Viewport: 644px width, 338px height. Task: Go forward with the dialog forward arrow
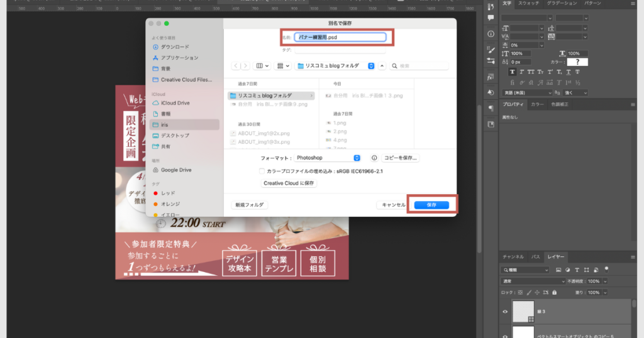tap(245, 65)
